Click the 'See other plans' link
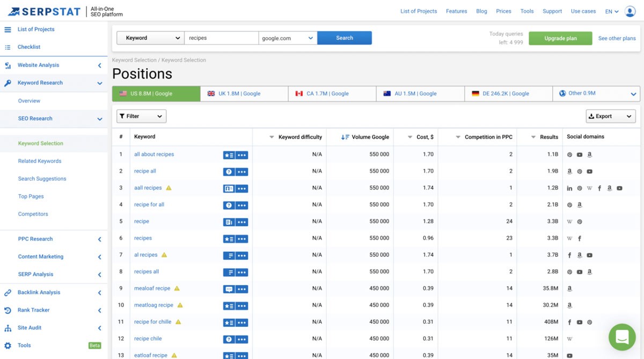Screen dimensions: 644x359 [x=617, y=38]
